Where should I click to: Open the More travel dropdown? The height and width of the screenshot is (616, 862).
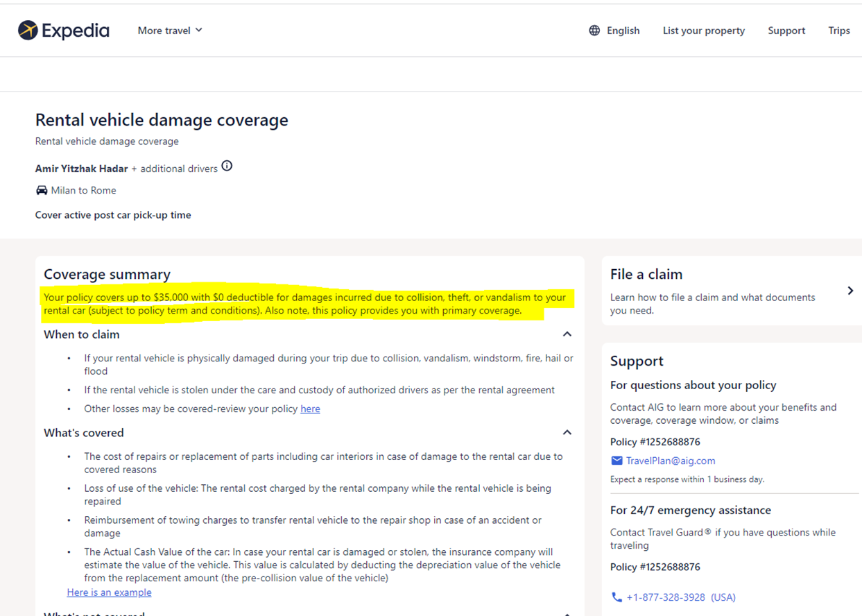click(x=169, y=31)
